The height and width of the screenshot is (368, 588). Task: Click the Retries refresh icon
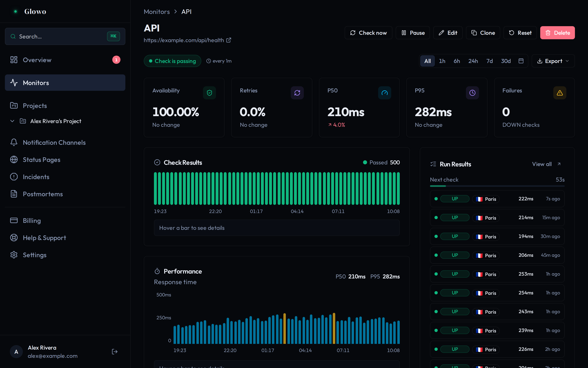[x=297, y=93]
